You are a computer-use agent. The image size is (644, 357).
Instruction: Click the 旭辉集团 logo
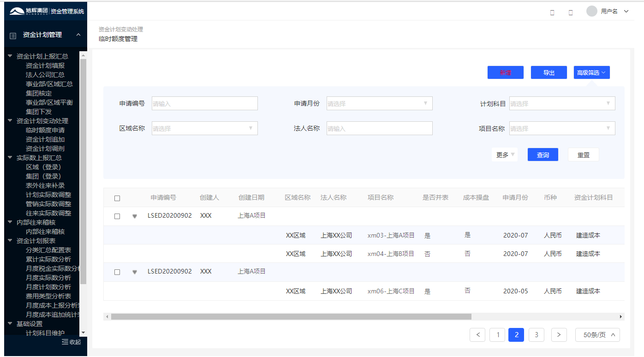pyautogui.click(x=28, y=11)
